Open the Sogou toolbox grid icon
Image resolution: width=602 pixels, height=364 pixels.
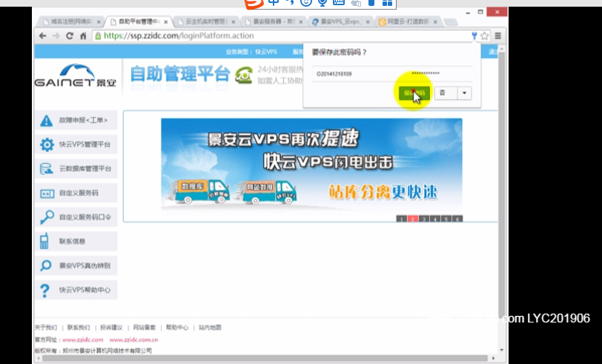[388, 3]
